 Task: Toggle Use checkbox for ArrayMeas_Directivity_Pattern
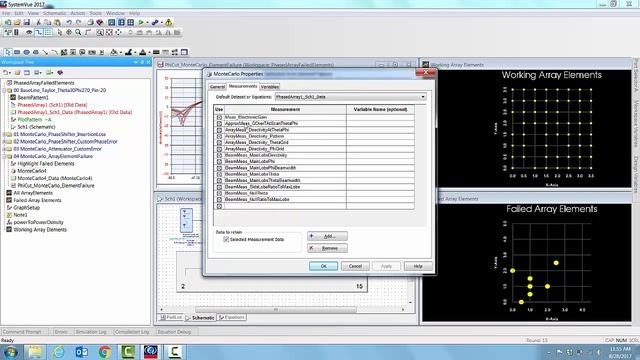point(219,136)
